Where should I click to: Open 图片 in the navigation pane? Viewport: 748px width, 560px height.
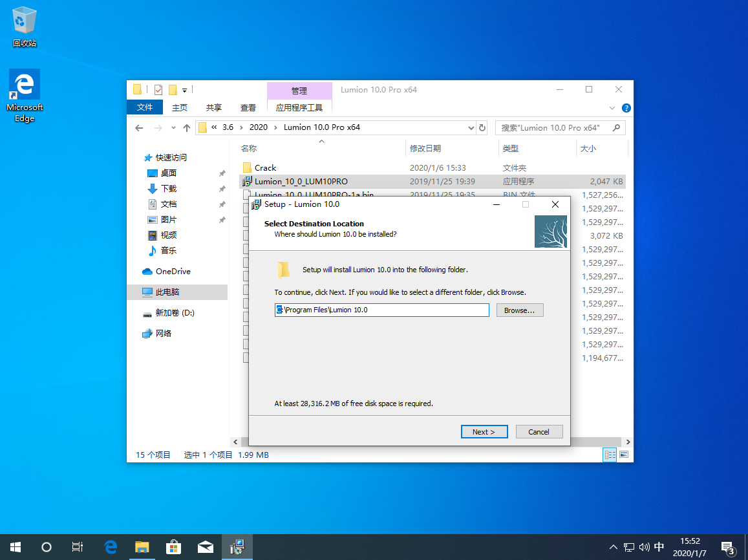click(168, 219)
